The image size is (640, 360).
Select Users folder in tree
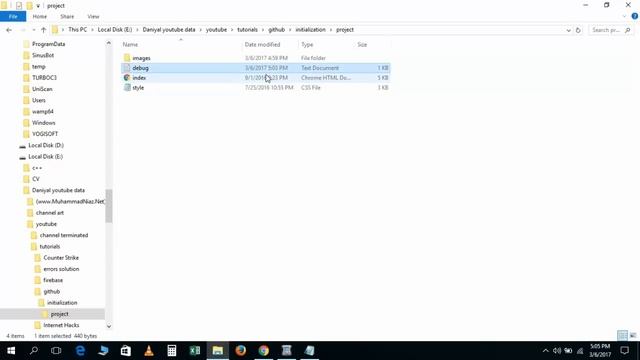pyautogui.click(x=39, y=100)
